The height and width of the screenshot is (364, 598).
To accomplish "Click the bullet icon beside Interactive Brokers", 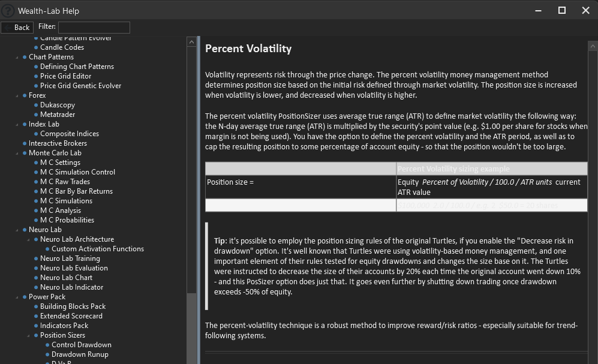I will click(x=25, y=143).
